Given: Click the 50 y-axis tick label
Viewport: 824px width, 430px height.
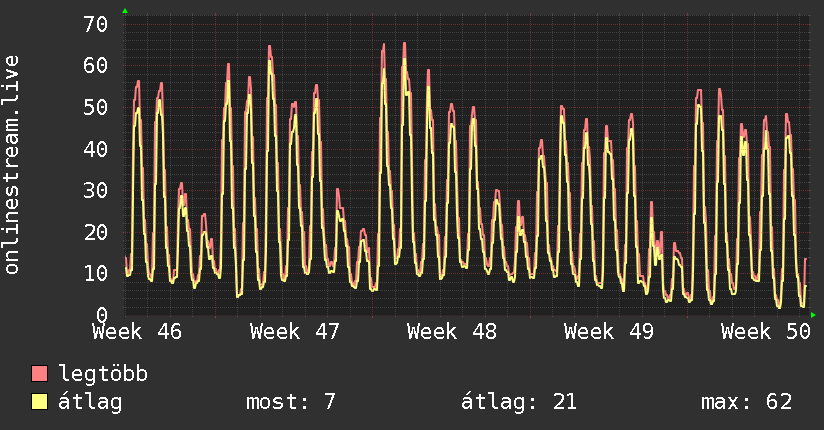Looking at the screenshot, I should click(96, 107).
